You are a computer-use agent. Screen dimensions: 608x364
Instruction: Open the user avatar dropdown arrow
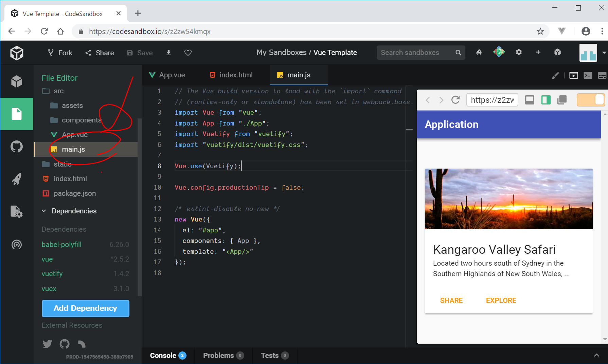[604, 53]
